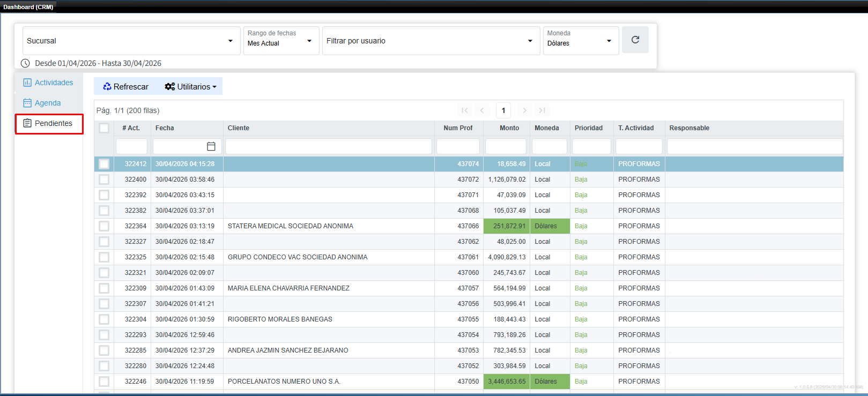Go to previous page arrow
868x396 pixels.
482,110
